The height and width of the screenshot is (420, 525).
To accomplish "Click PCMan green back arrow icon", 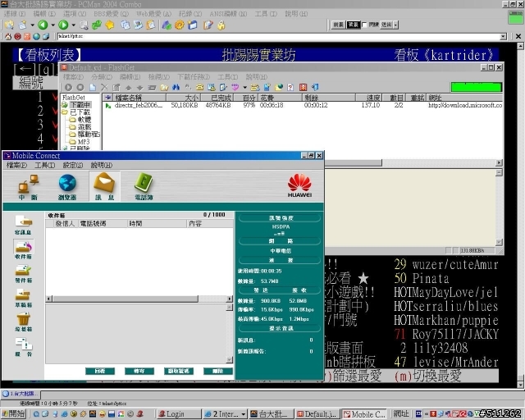I will point(43,25).
